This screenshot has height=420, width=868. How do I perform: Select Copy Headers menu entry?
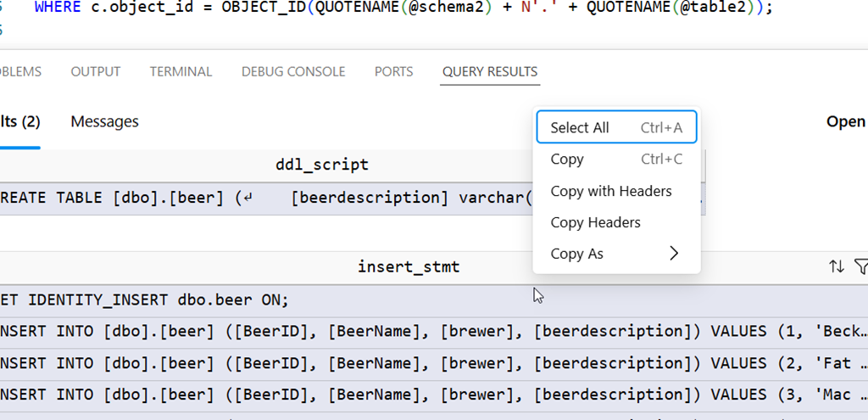[x=616, y=223]
